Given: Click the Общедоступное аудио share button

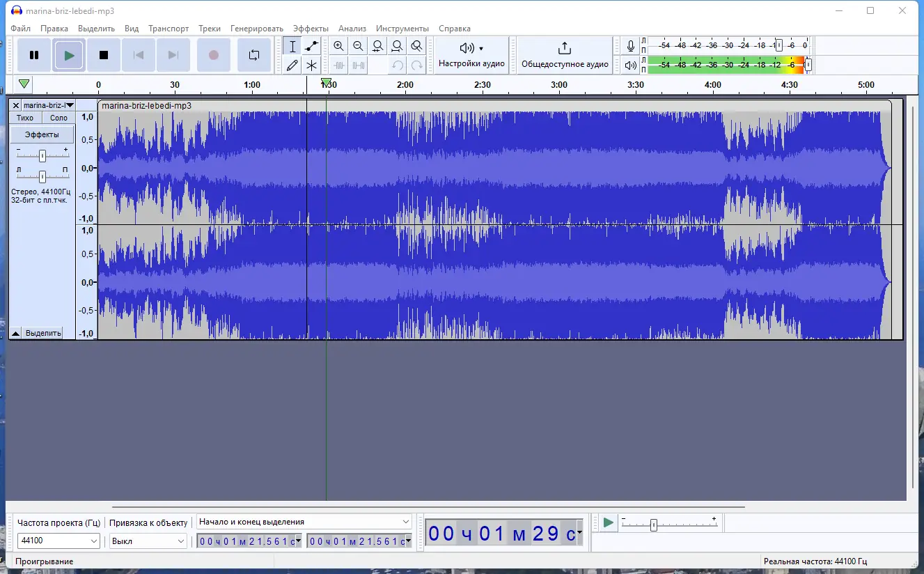Looking at the screenshot, I should coord(565,56).
